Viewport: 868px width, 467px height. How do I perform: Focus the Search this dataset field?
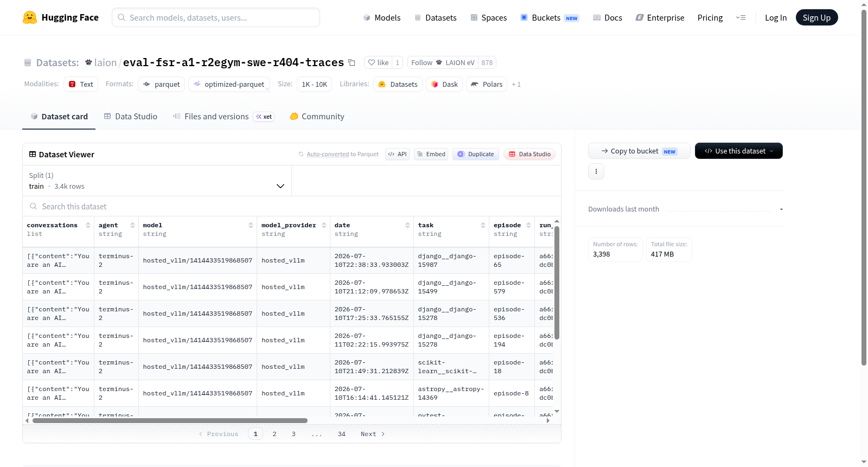292,206
